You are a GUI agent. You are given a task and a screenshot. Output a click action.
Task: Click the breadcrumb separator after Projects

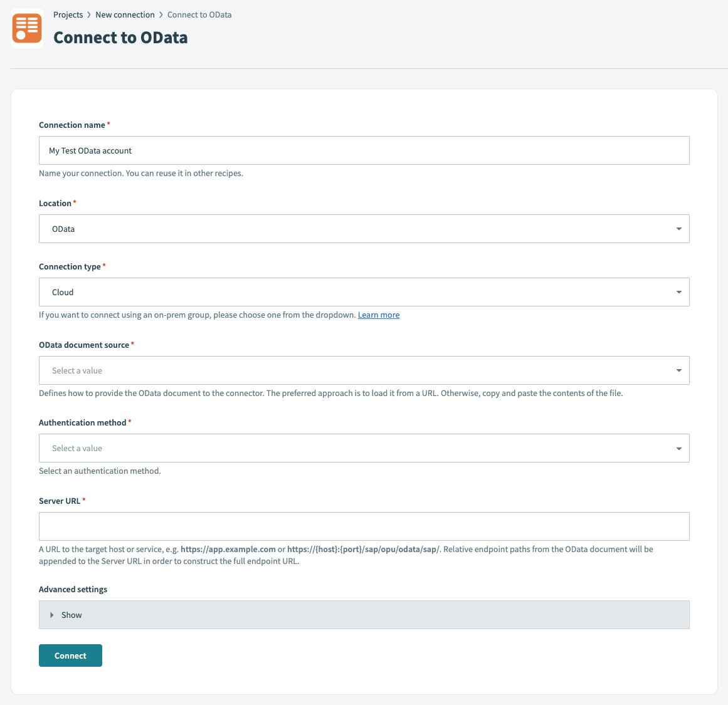pyautogui.click(x=88, y=14)
